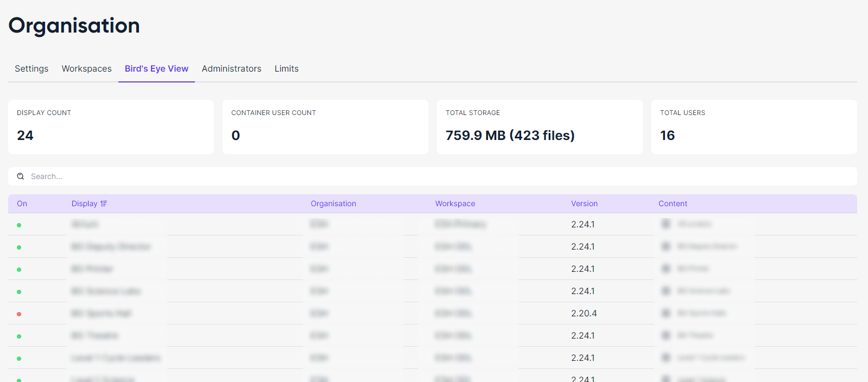This screenshot has width=868, height=382.
Task: Open the Settings tab
Action: 31,69
